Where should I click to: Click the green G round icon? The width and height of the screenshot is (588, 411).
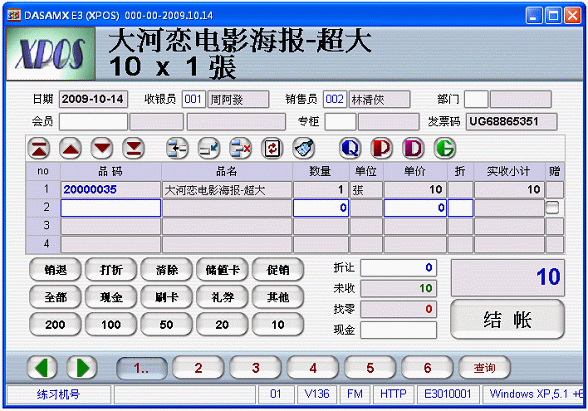(445, 148)
